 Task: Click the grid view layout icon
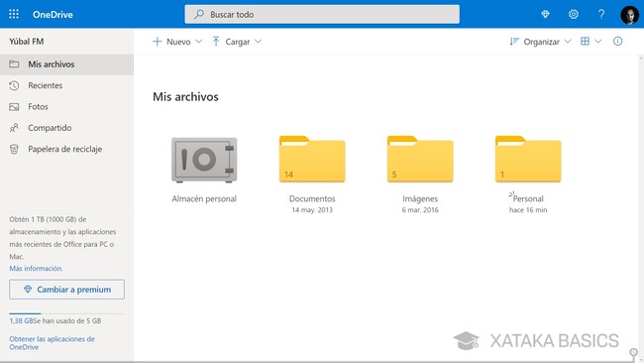585,41
